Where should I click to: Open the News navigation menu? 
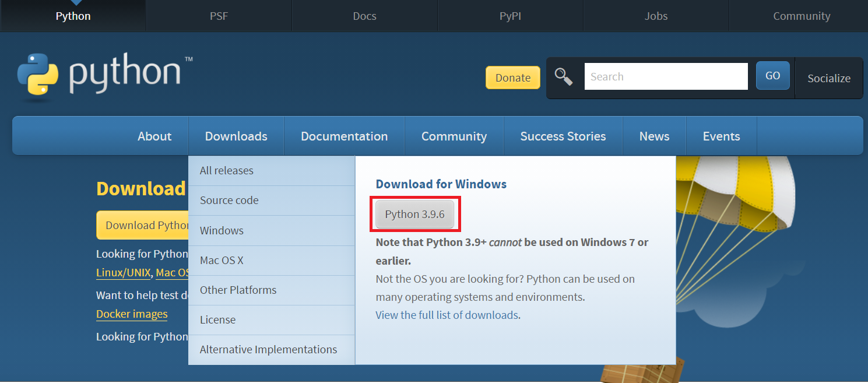coord(654,136)
